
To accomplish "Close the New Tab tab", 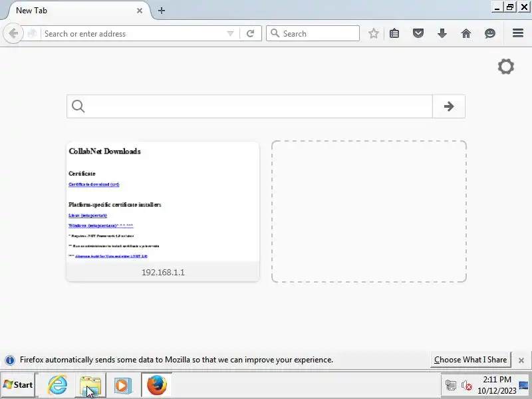I will (x=140, y=11).
